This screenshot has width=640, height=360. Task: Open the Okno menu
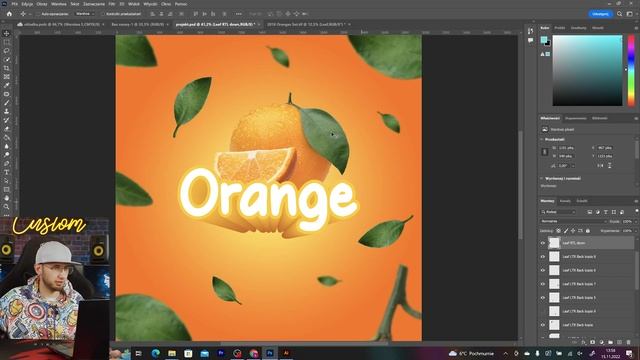click(x=166, y=4)
